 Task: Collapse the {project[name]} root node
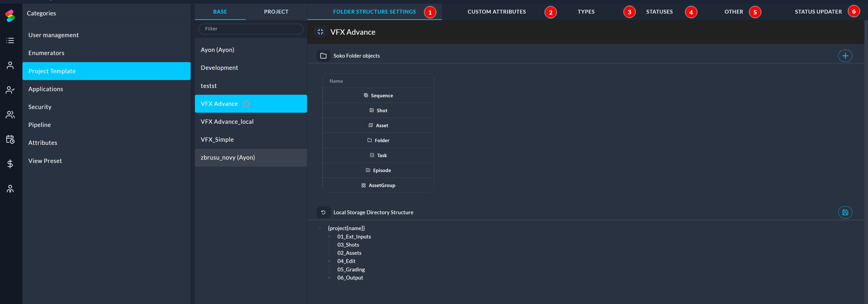320,228
